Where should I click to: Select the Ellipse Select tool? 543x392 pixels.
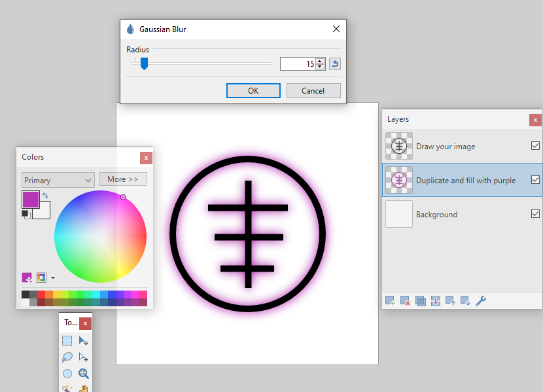(x=67, y=374)
